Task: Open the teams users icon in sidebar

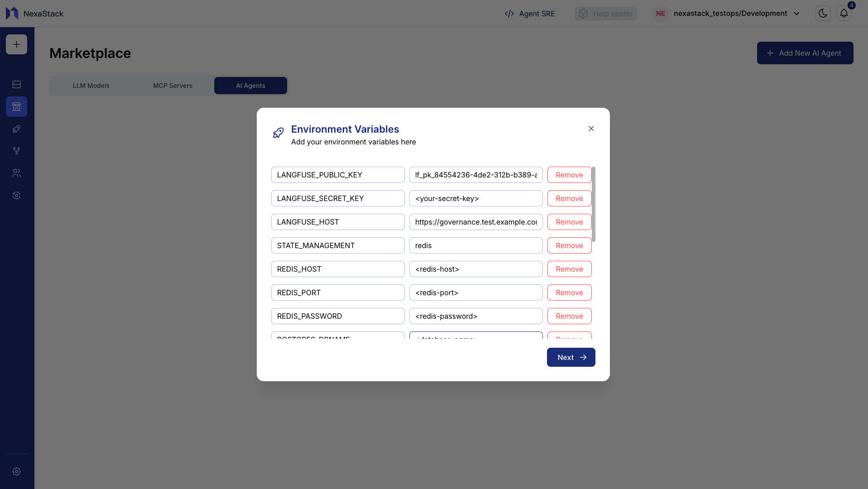Action: [x=16, y=173]
